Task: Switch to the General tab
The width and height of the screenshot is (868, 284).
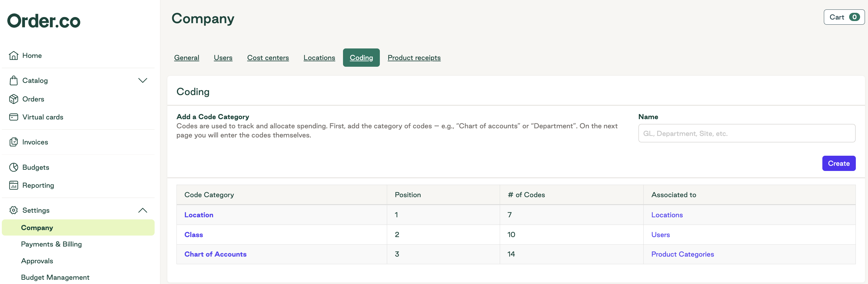Action: [x=187, y=58]
